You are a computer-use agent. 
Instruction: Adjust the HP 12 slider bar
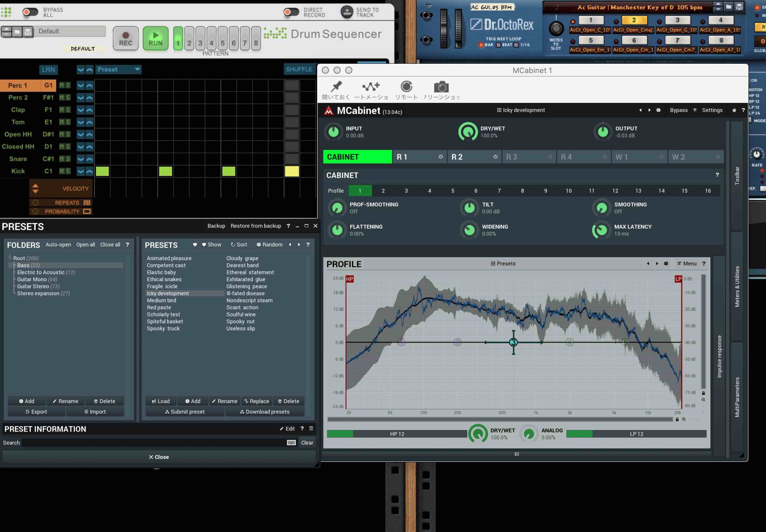397,434
